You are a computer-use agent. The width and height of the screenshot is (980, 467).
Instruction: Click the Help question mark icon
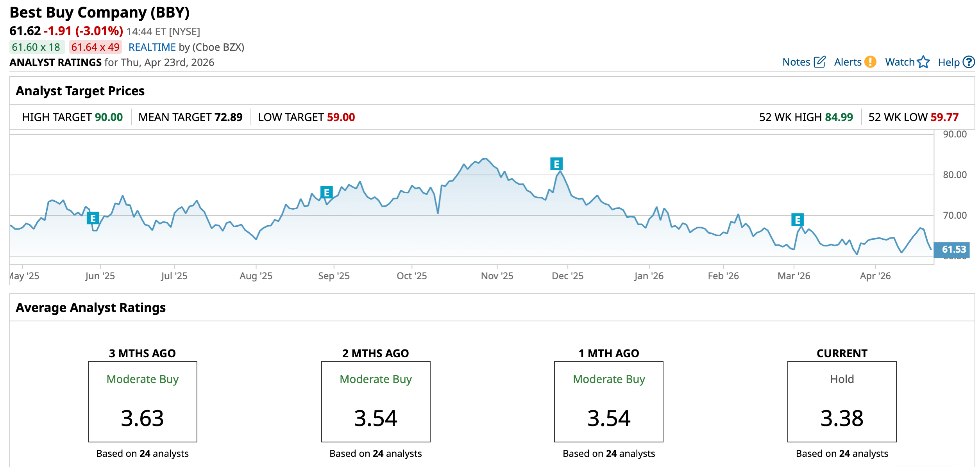click(969, 62)
